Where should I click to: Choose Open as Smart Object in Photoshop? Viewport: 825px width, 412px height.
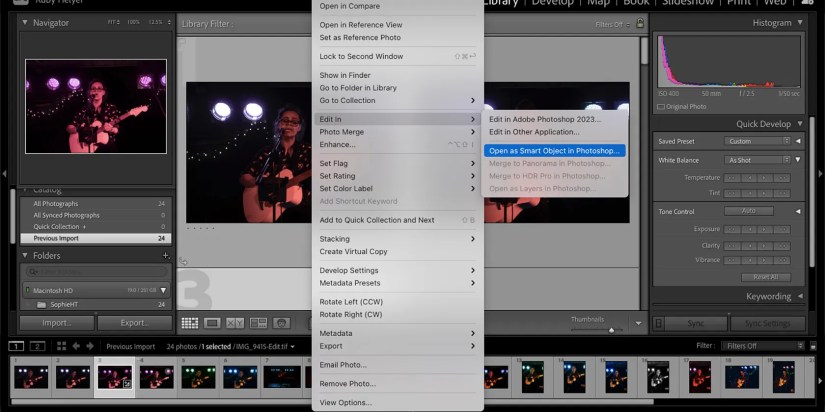tap(554, 150)
